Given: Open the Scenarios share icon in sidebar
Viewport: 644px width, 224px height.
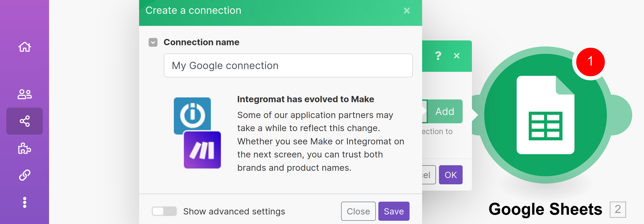Looking at the screenshot, I should (x=25, y=121).
